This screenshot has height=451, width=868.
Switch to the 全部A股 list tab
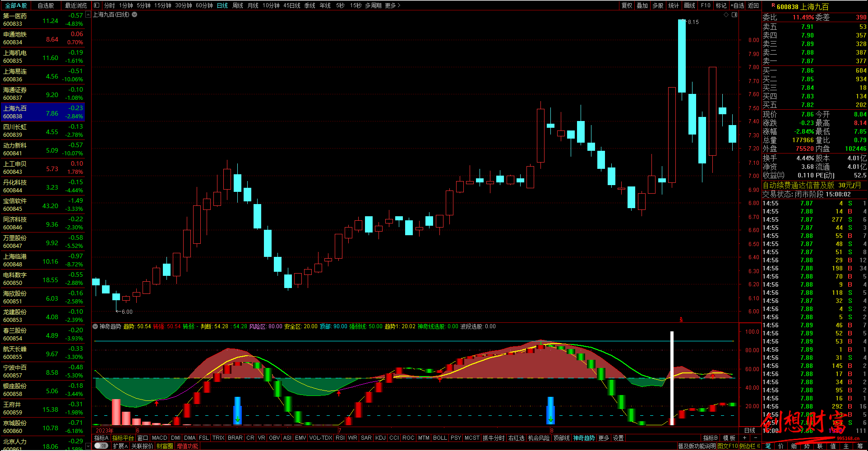pyautogui.click(x=16, y=5)
